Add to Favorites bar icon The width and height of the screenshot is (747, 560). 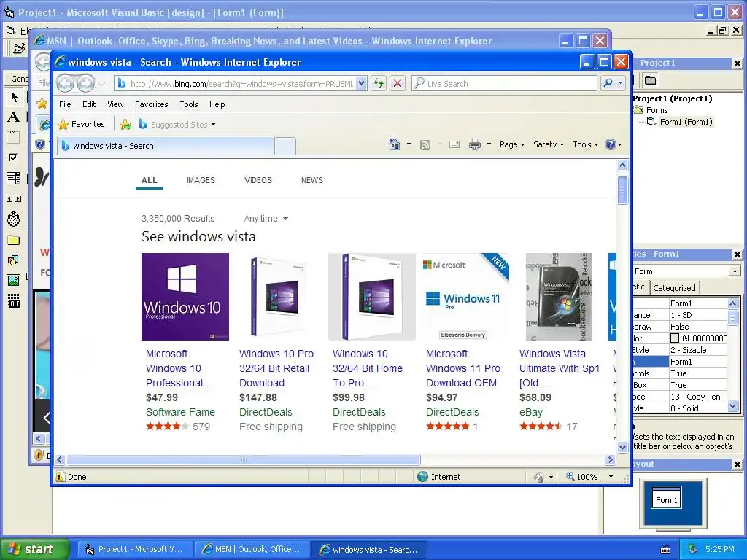(125, 124)
